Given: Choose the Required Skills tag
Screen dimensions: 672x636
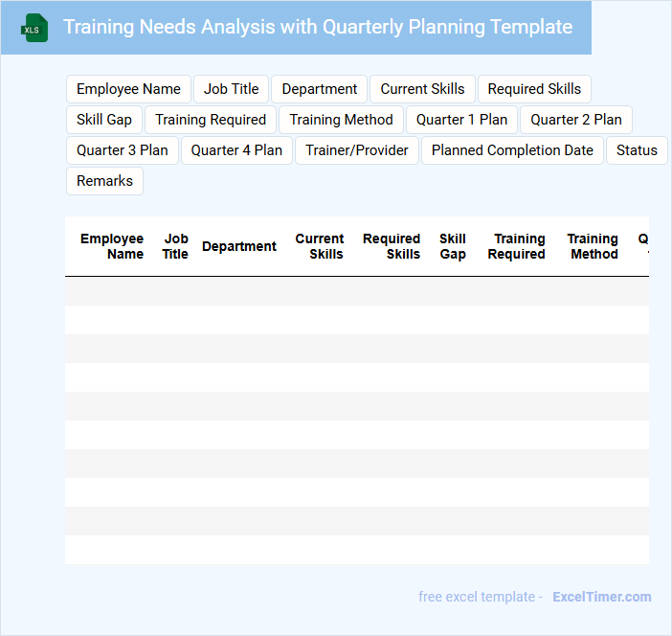Looking at the screenshot, I should pos(534,89).
